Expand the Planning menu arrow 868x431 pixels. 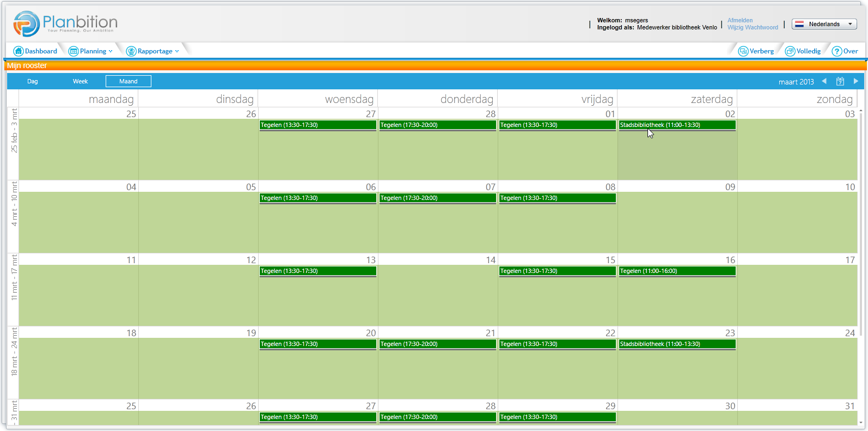click(x=111, y=51)
